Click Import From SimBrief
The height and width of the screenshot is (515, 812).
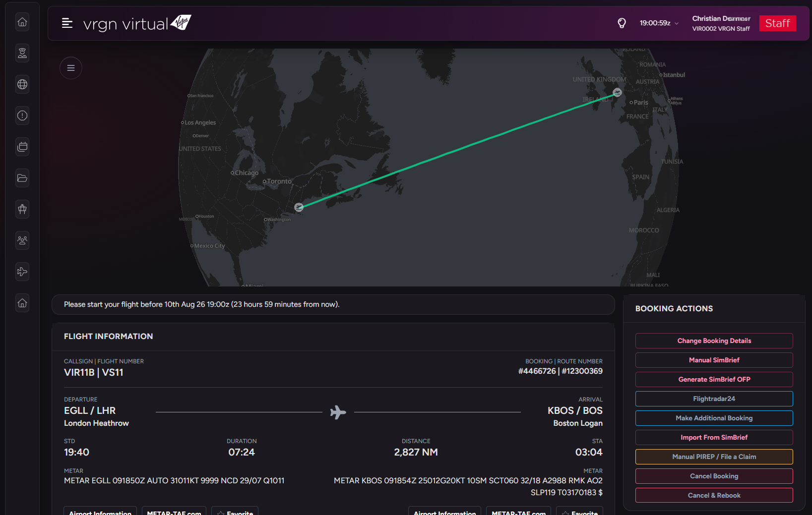coord(714,437)
